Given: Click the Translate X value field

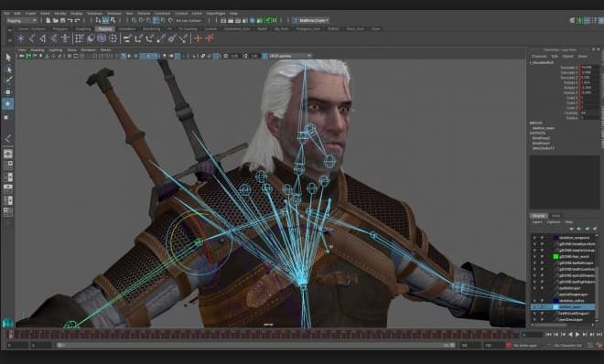Looking at the screenshot, I should (589, 68).
